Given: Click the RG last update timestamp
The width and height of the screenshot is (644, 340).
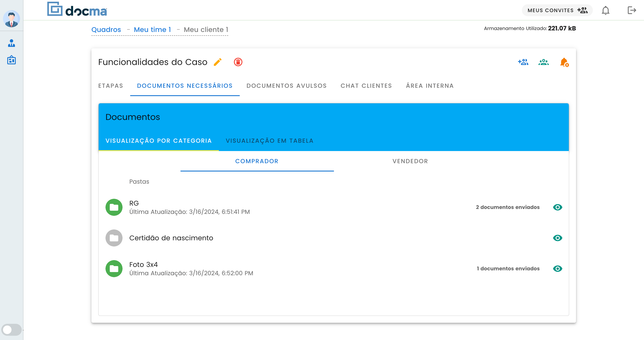Looking at the screenshot, I should click(189, 212).
